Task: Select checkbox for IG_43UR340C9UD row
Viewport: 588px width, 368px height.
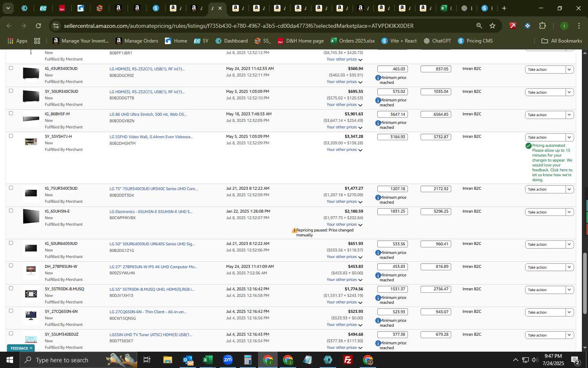Action: click(x=11, y=68)
